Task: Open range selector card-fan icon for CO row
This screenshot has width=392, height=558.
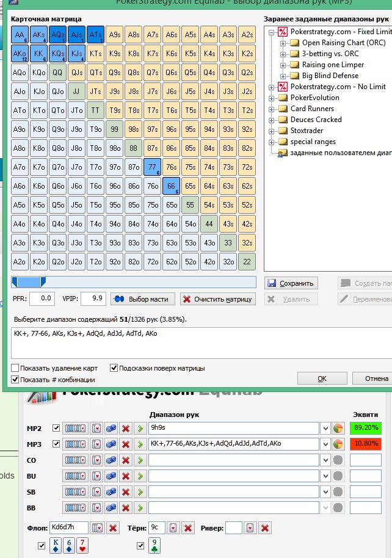Action: coord(76,460)
